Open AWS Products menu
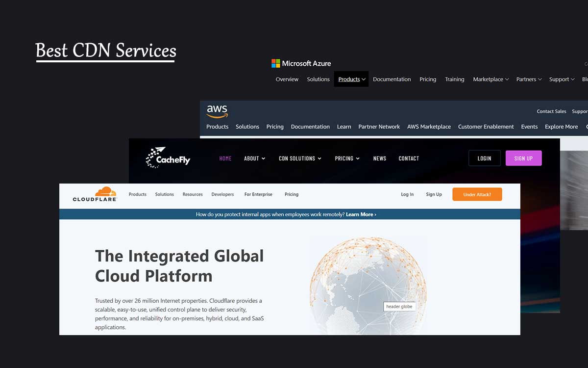Viewport: 588px width, 368px height. click(x=217, y=127)
